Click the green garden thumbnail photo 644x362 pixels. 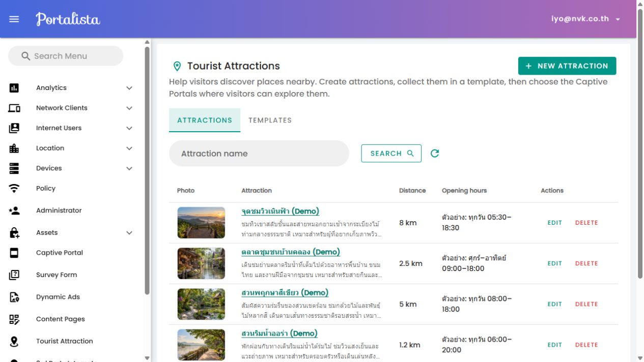coord(201,304)
